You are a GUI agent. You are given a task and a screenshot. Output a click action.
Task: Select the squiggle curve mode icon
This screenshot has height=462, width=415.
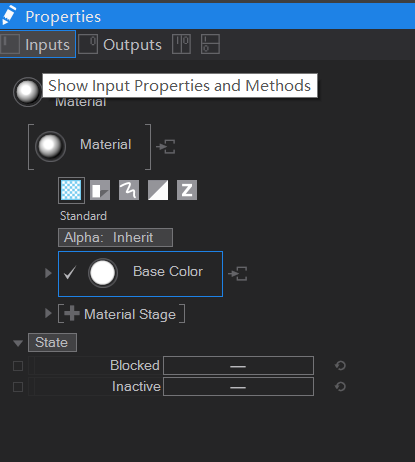tap(129, 190)
